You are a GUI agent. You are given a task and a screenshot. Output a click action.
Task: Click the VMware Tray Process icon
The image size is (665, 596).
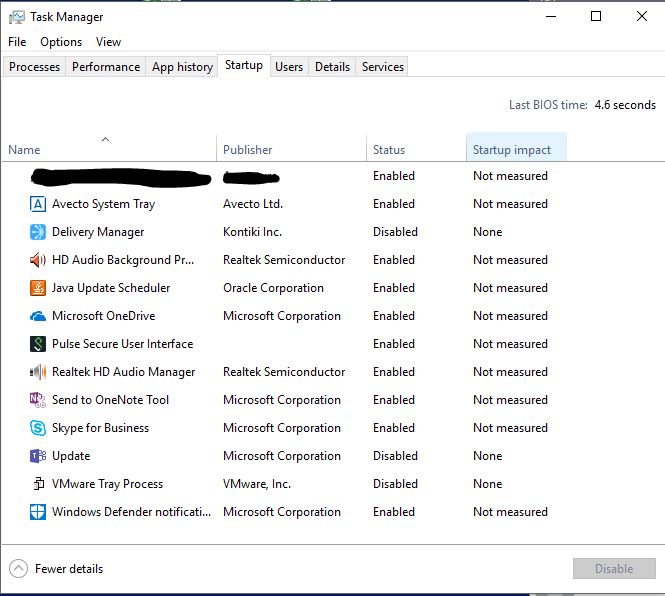(39, 484)
